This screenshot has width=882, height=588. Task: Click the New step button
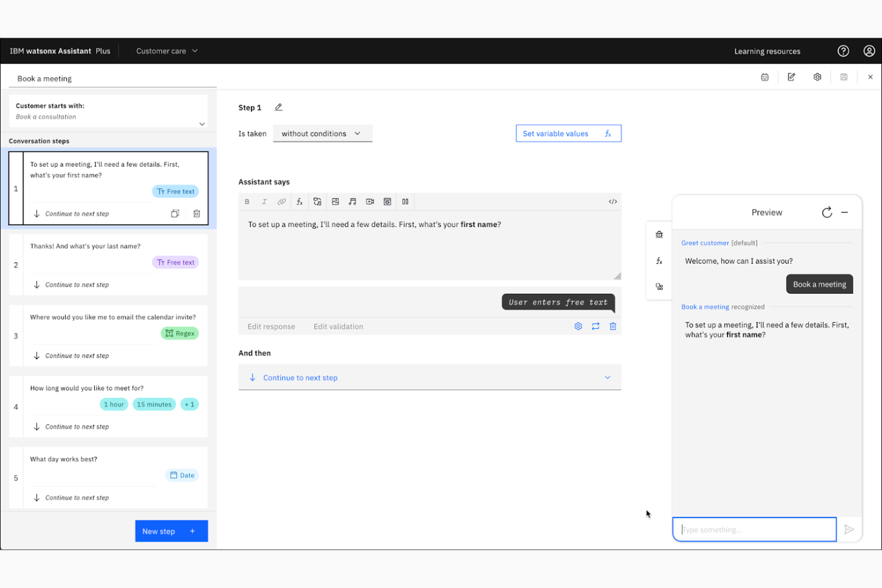click(171, 531)
